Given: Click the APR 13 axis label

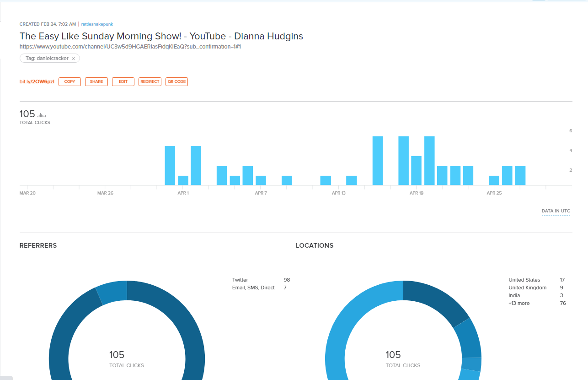Looking at the screenshot, I should coord(339,193).
